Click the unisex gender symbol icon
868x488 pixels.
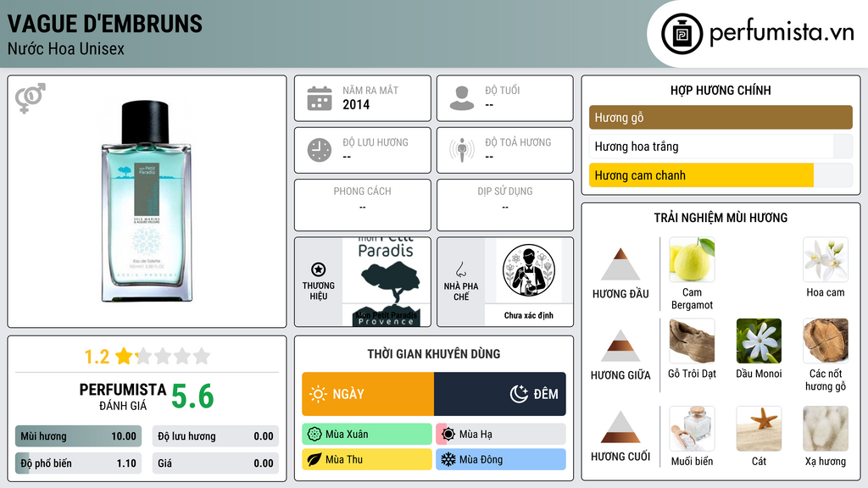(31, 98)
